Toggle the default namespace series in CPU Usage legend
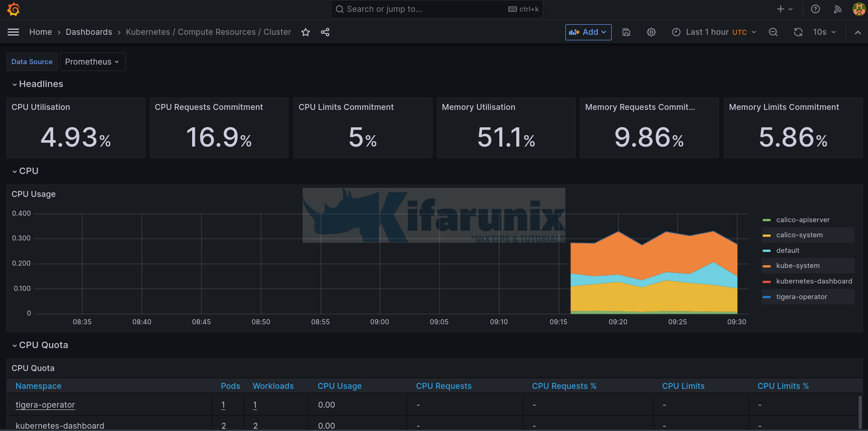This screenshot has height=431, width=868. 788,251
